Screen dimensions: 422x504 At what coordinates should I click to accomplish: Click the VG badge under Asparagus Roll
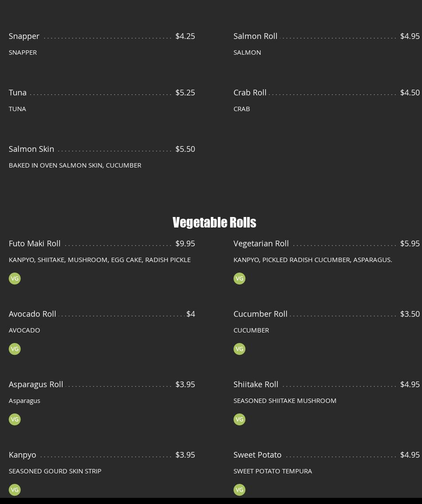14,420
